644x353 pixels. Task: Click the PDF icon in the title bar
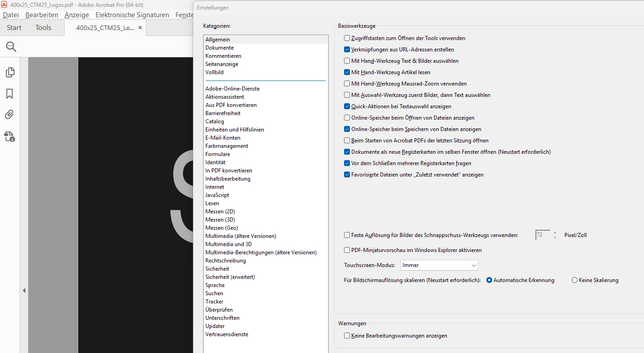pyautogui.click(x=5, y=5)
